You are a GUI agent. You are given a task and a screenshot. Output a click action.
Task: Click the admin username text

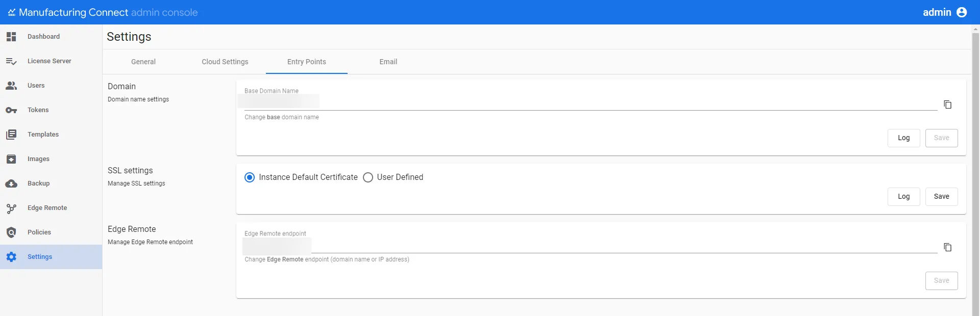tap(937, 12)
